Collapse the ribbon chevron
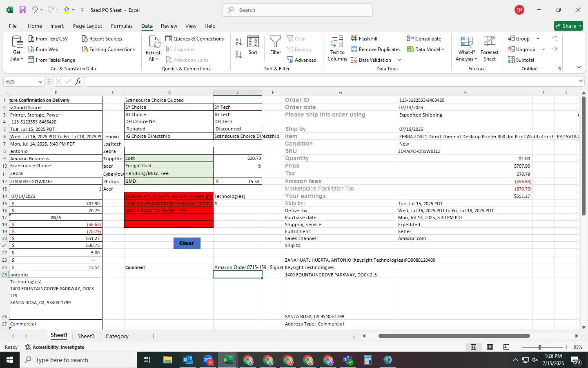Viewport: 588px width, 368px height. 579,67
